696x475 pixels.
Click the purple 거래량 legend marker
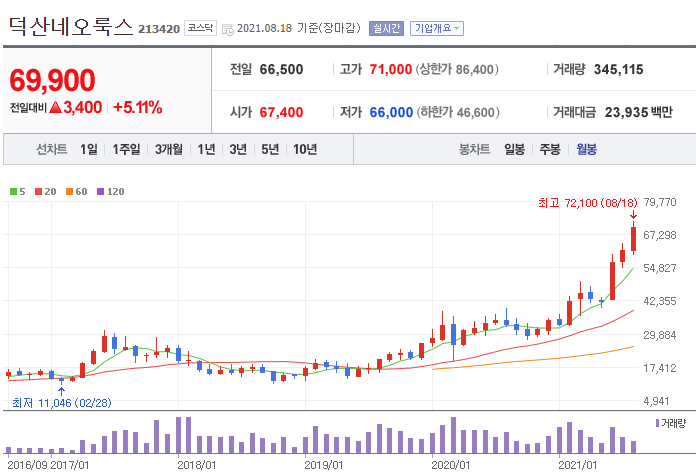657,423
